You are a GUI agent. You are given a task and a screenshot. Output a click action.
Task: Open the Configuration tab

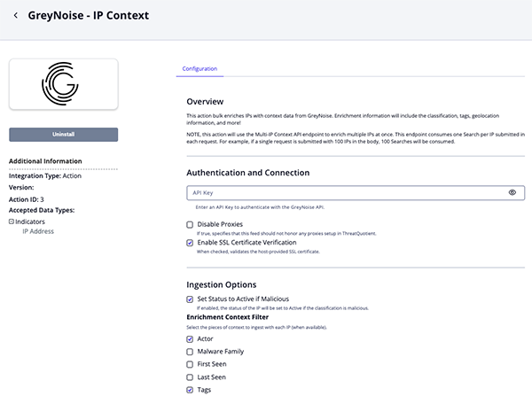click(199, 68)
